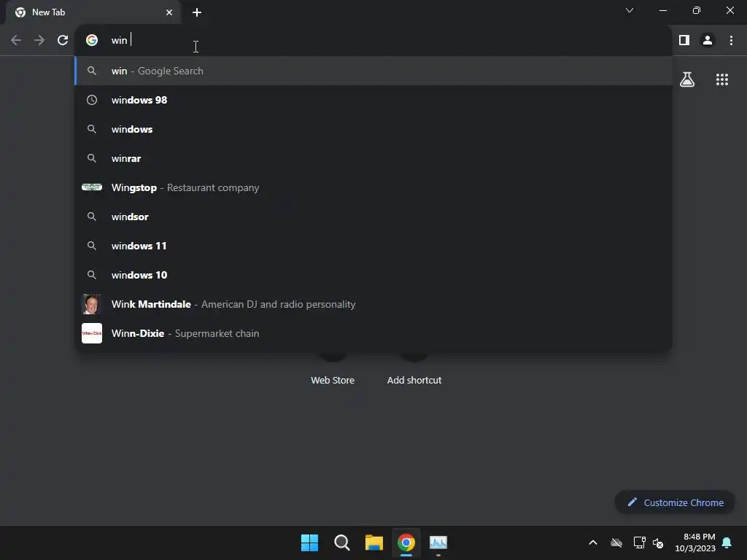The image size is (747, 560).
Task: Select 'win - Google Search' suggestion
Action: click(373, 71)
